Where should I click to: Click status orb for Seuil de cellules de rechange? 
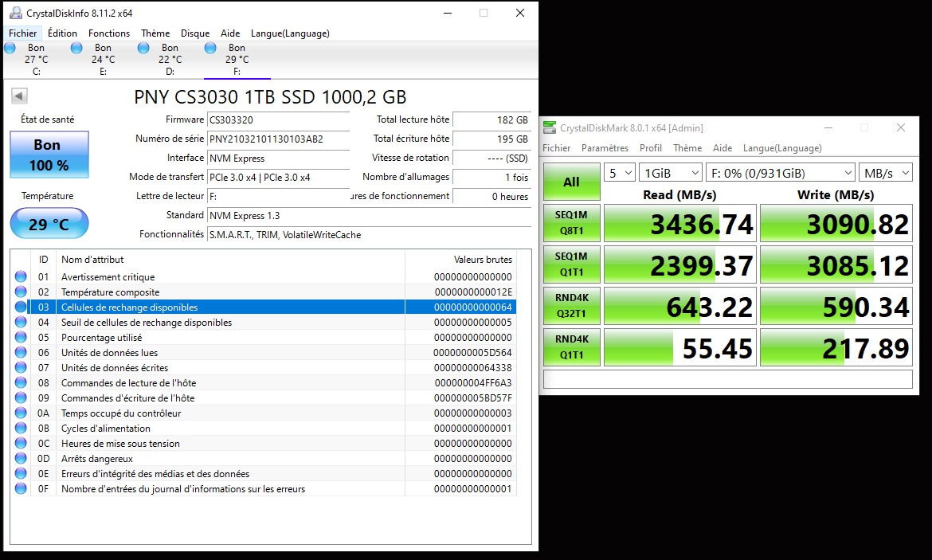pos(21,322)
